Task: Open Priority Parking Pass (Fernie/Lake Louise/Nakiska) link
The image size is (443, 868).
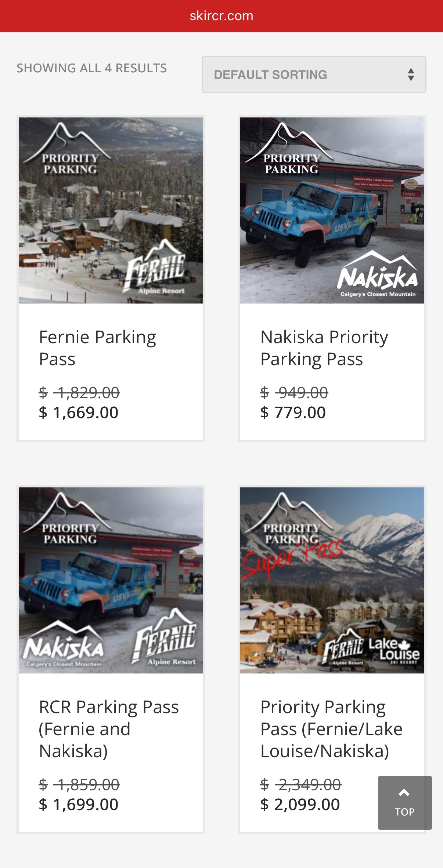Action: 331,729
